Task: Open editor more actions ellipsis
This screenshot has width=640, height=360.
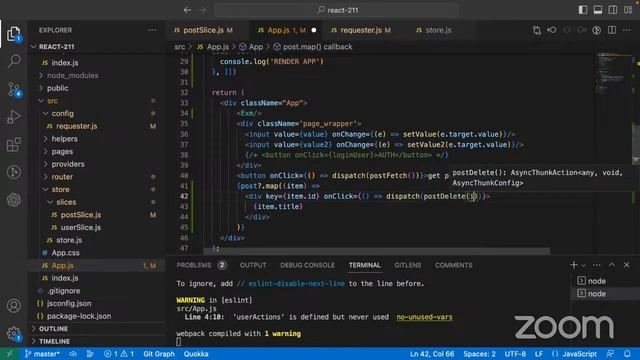Action: point(627,30)
